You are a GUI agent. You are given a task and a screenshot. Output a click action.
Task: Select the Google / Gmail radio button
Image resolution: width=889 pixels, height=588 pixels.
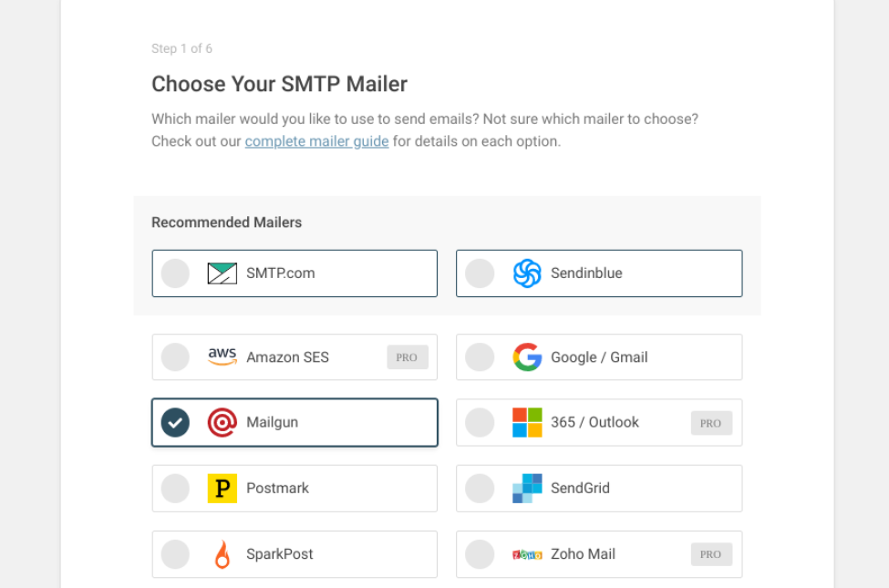pyautogui.click(x=480, y=357)
